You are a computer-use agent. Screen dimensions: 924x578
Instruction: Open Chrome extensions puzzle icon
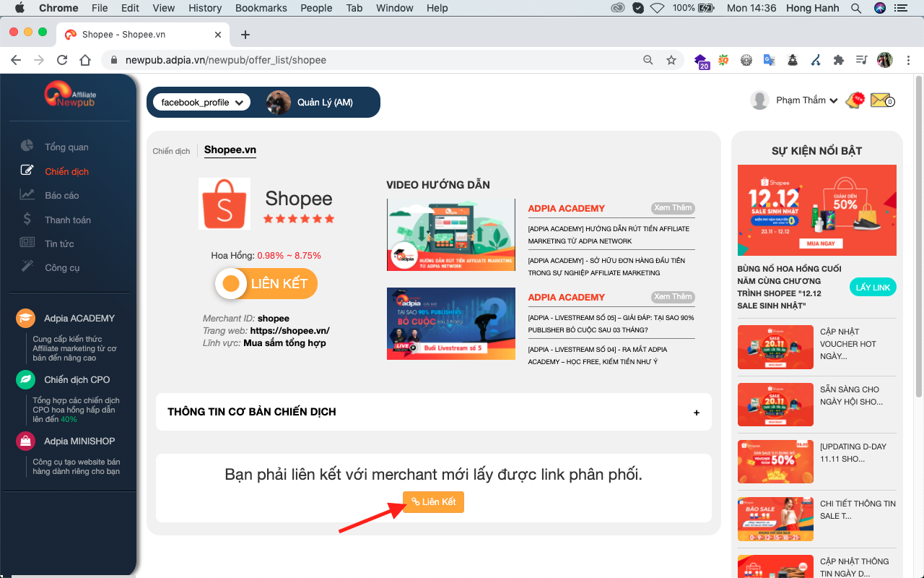[x=838, y=60]
